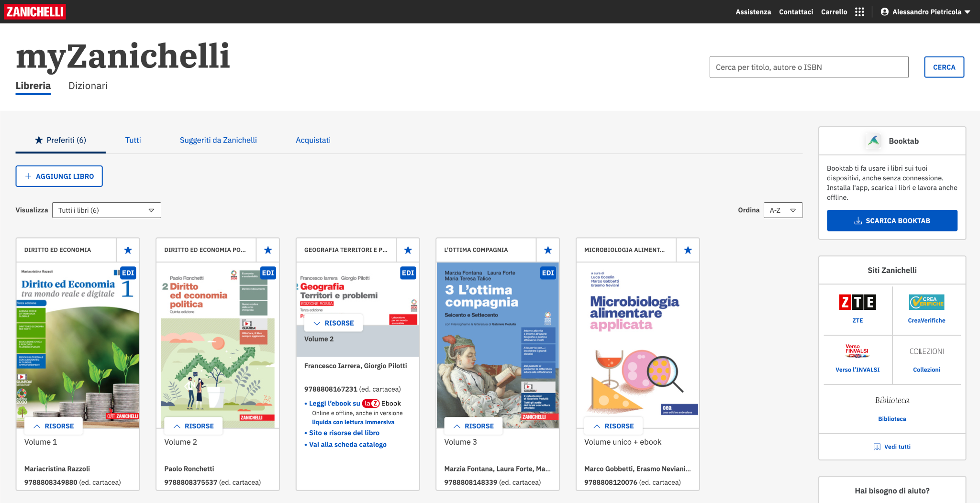Screen dimensions: 980x503
Task: Click the EDI badge on Geografia cover
Action: coord(408,273)
